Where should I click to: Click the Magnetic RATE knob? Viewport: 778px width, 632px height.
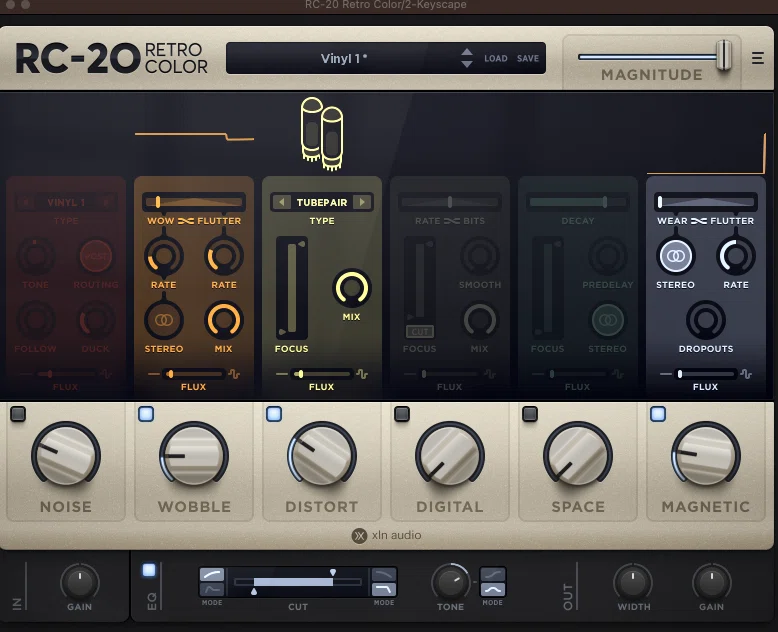click(736, 256)
